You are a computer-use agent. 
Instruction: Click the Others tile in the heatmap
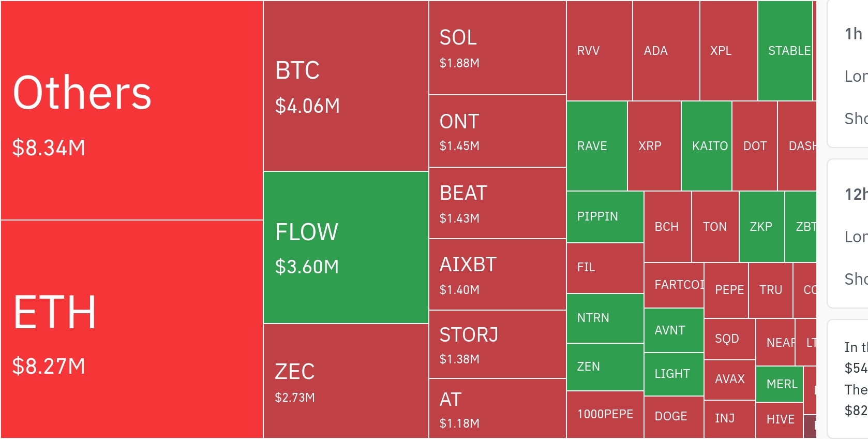pos(132,110)
